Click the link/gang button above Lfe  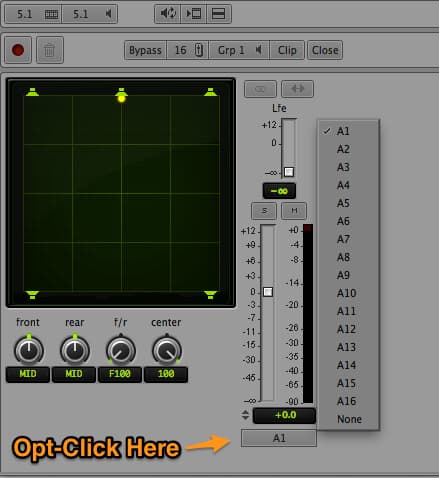260,89
